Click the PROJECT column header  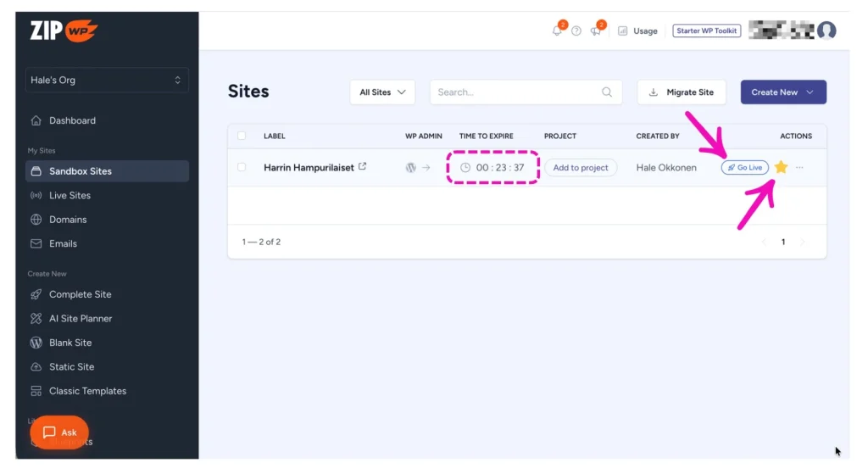point(560,137)
